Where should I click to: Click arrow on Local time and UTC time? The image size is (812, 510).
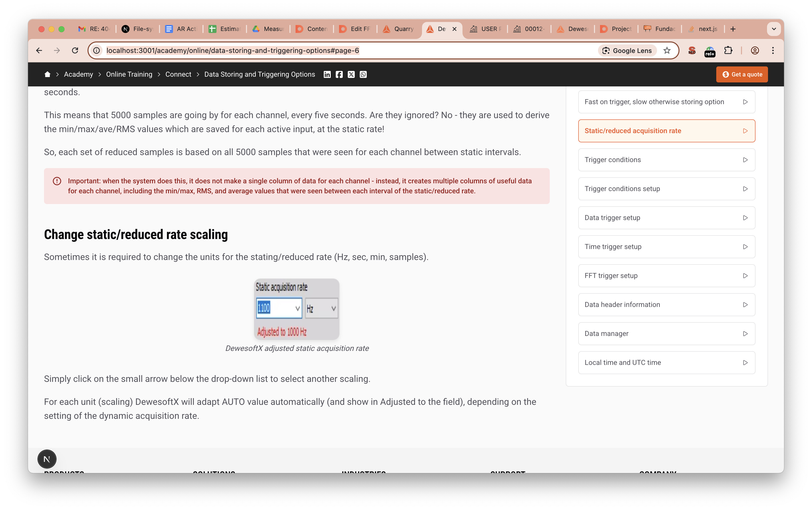pos(745,362)
